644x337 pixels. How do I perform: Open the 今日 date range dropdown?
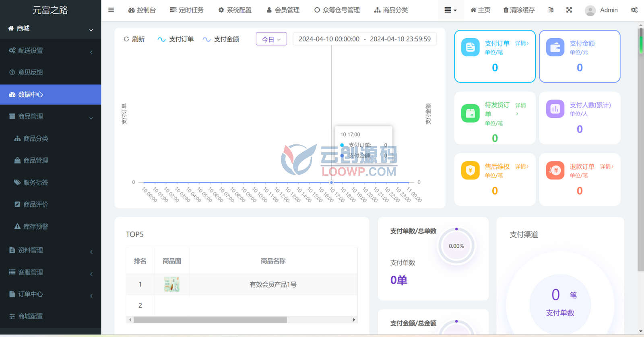271,39
